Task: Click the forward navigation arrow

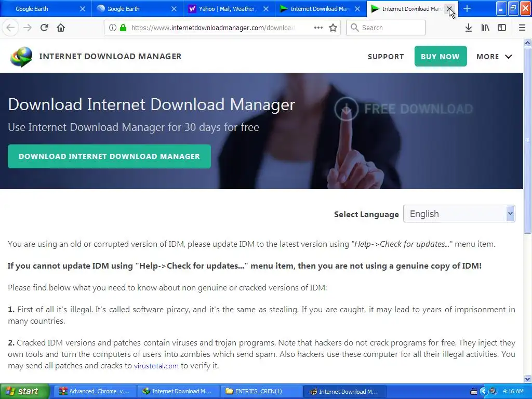Action: pos(28,28)
